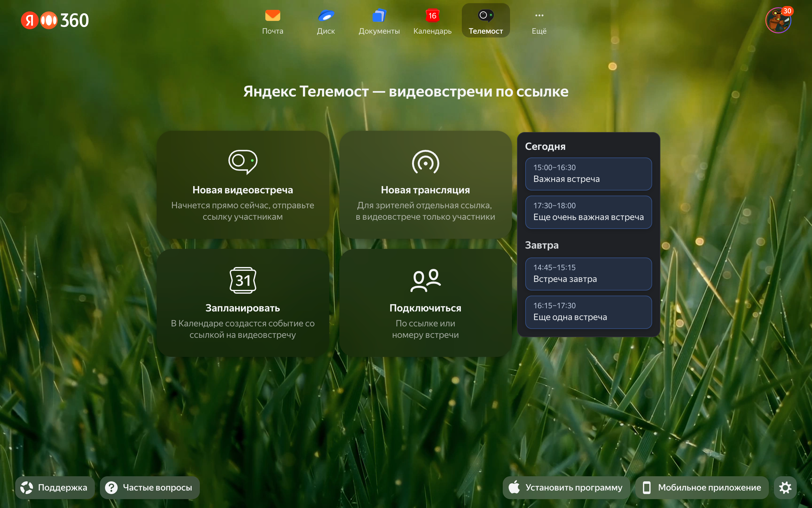Open the Встреча завтра event

(588, 274)
